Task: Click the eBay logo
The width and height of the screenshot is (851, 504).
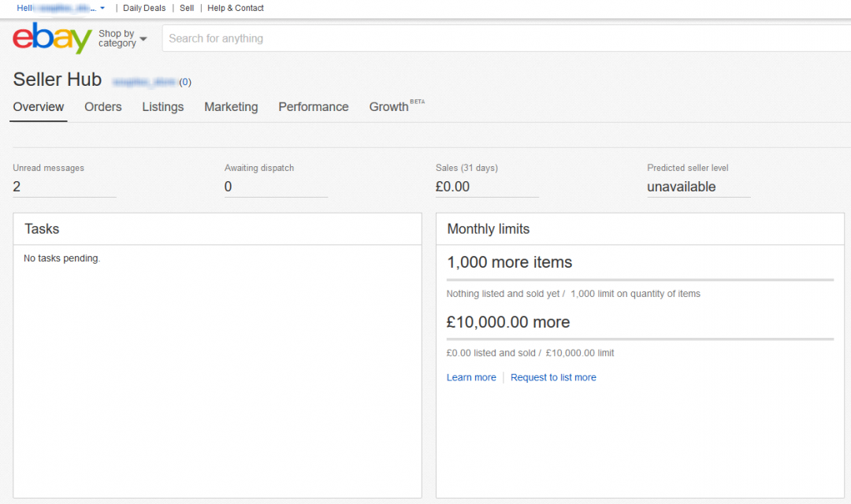Action: coord(52,38)
